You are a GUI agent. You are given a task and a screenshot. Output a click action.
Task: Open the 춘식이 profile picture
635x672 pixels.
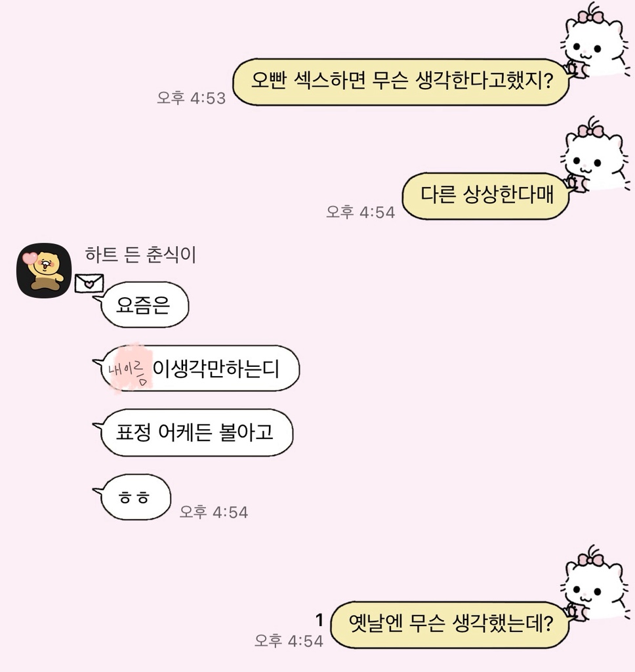click(44, 270)
